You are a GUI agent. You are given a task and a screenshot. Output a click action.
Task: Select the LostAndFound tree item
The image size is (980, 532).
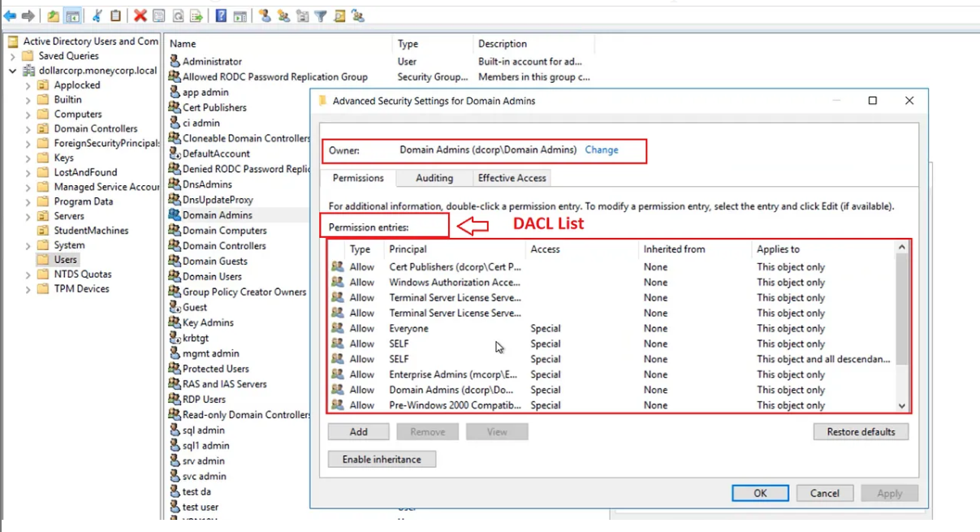pos(85,172)
